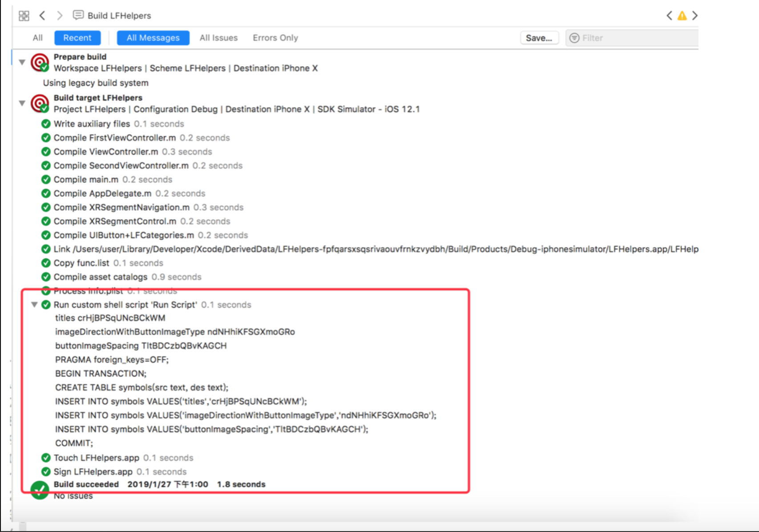Select the Touch LFHelpers.app row

tap(124, 458)
